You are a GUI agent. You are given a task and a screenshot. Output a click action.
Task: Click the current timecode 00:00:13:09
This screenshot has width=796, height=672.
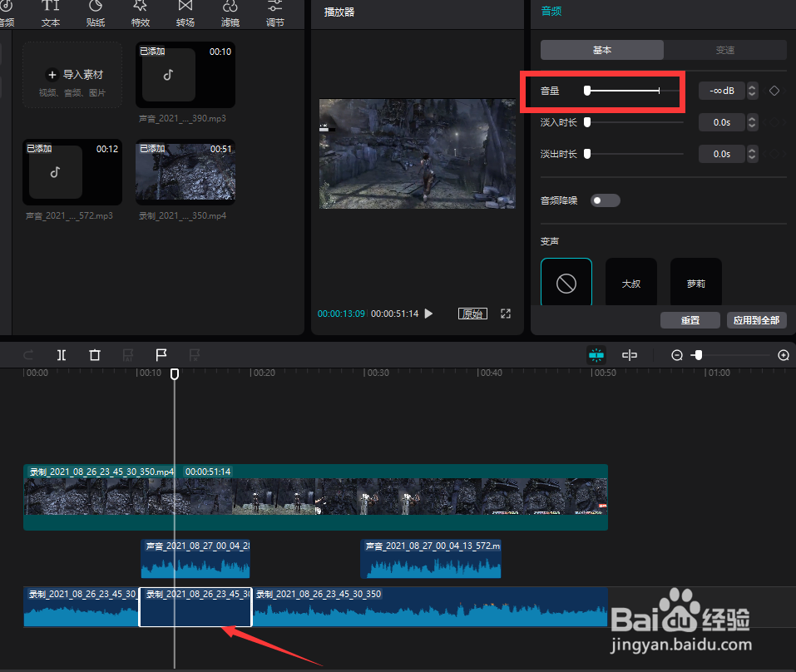click(341, 314)
